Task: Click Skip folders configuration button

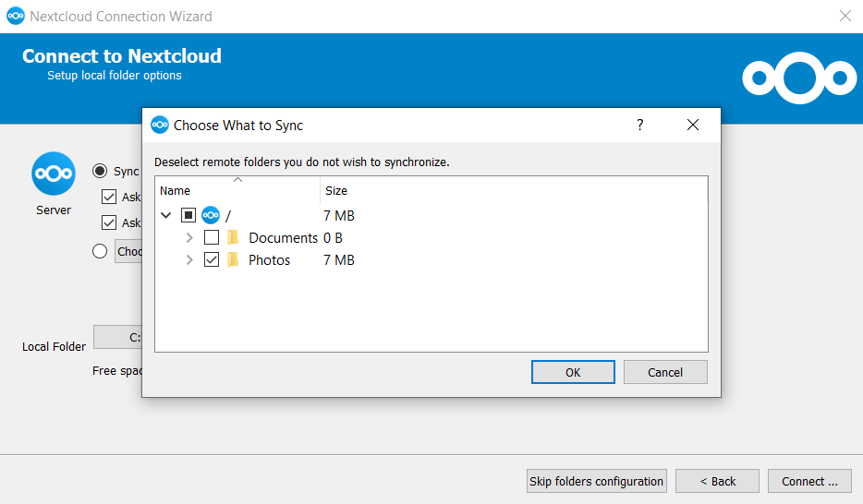Action: pos(596,481)
